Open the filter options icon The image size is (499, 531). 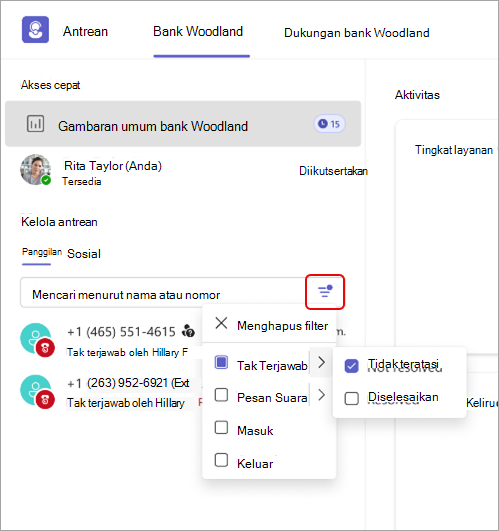click(325, 292)
